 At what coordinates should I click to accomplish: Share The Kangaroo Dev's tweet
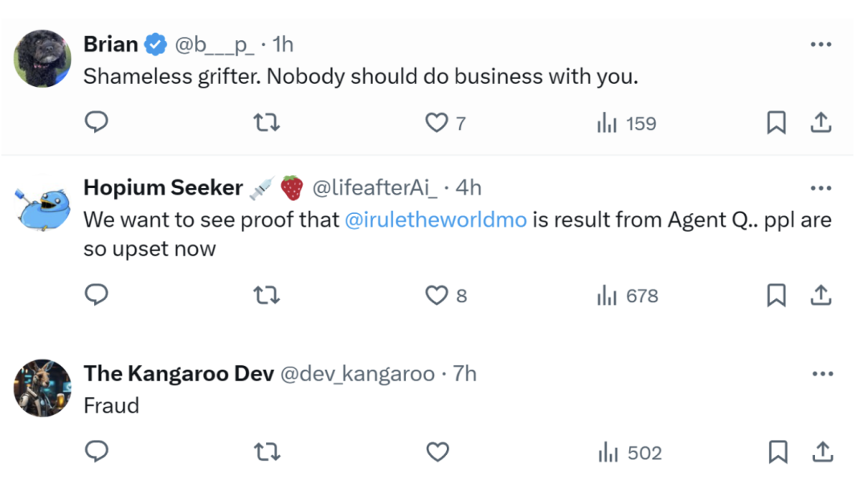click(x=822, y=453)
